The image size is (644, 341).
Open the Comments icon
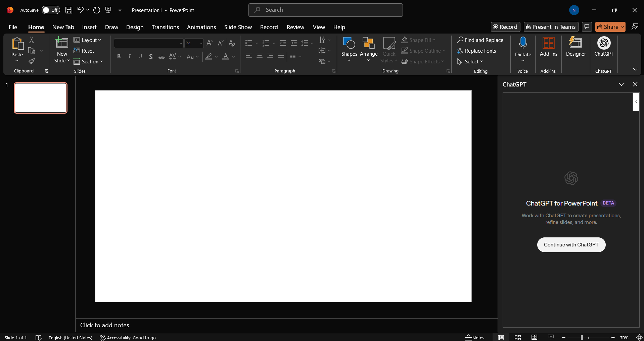pyautogui.click(x=587, y=27)
